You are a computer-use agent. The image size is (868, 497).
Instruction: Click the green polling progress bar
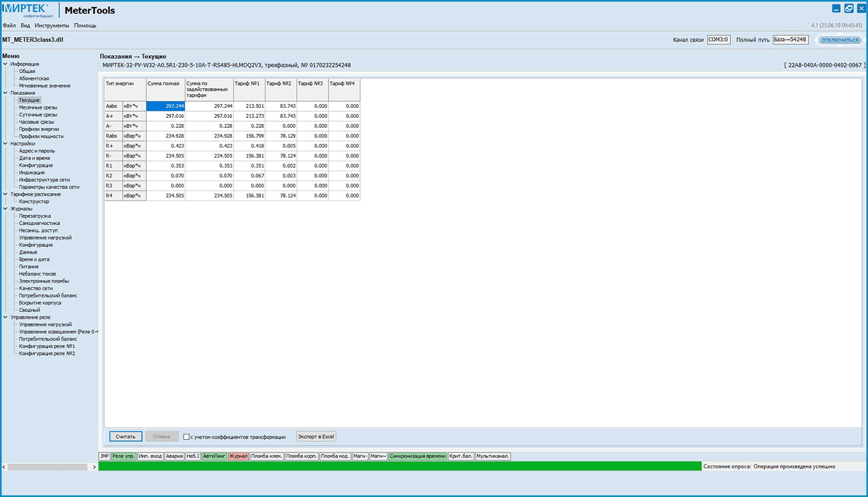[400, 467]
